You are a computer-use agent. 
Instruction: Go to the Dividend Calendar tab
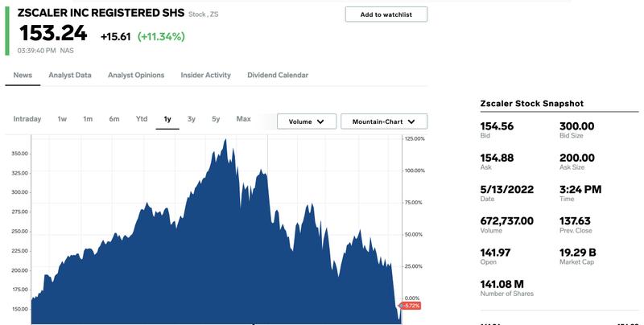tap(278, 75)
